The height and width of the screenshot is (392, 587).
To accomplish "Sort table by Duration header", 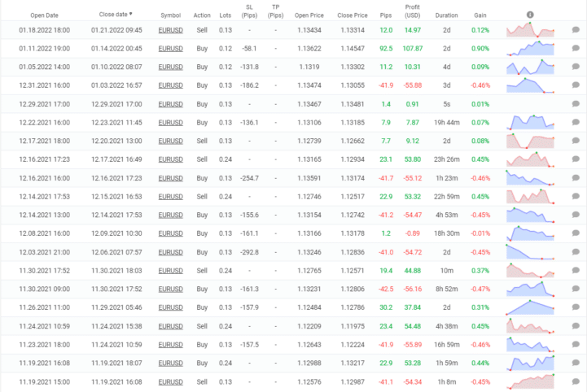I will click(446, 15).
